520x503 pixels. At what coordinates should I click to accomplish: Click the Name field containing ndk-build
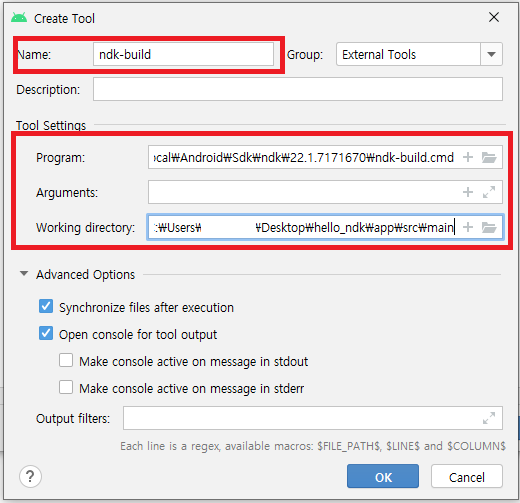183,54
